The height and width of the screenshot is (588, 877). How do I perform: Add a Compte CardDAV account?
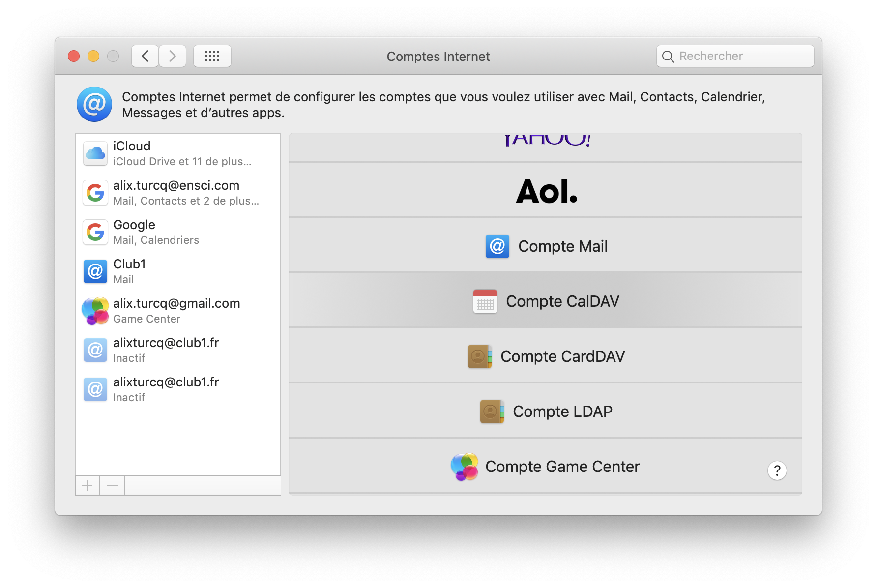tap(546, 355)
